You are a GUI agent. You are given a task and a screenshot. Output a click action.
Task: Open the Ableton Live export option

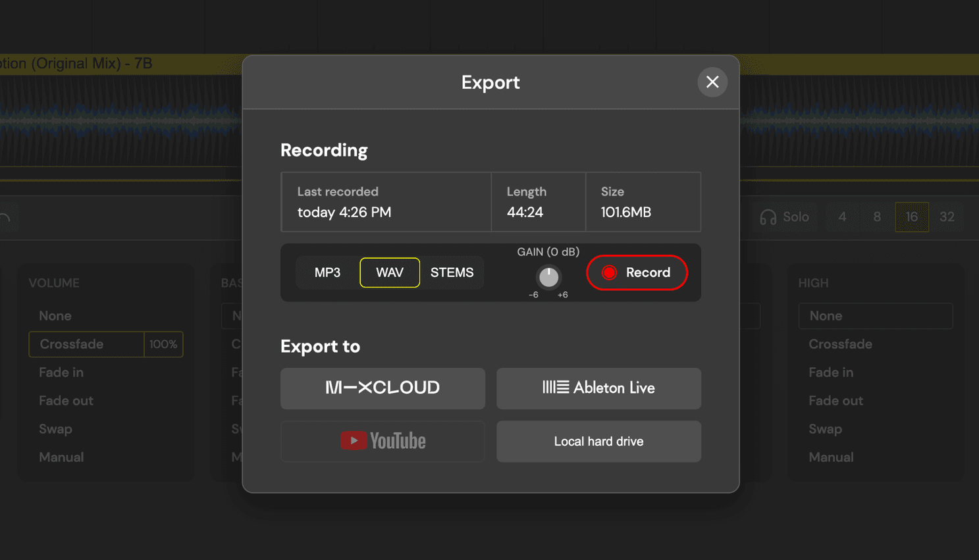coord(598,388)
